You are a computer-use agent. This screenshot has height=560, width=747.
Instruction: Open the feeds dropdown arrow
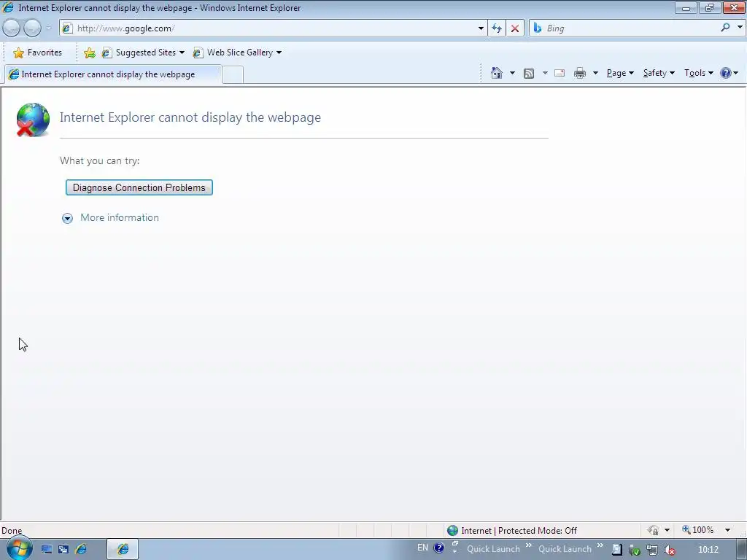(545, 73)
